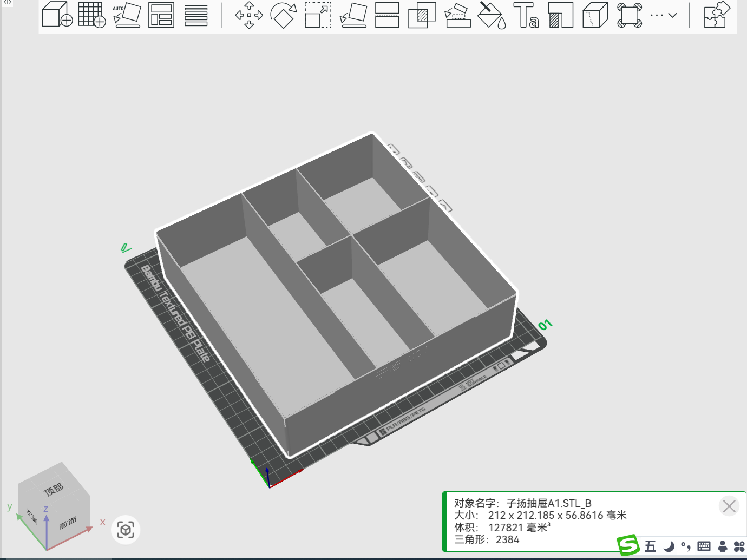Arrange all objects on the plate
Viewport: 747px width, 560px height.
click(161, 15)
